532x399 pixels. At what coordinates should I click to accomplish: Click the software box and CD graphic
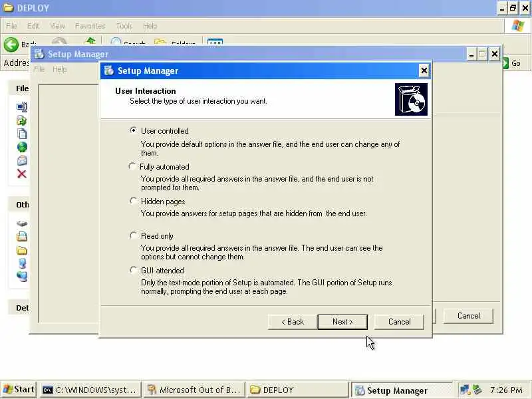(x=411, y=99)
